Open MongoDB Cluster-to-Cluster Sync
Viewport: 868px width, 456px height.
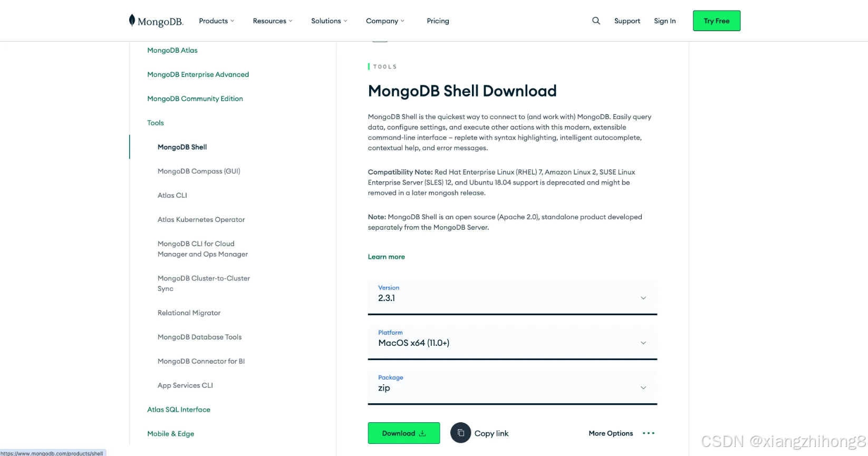pyautogui.click(x=204, y=284)
